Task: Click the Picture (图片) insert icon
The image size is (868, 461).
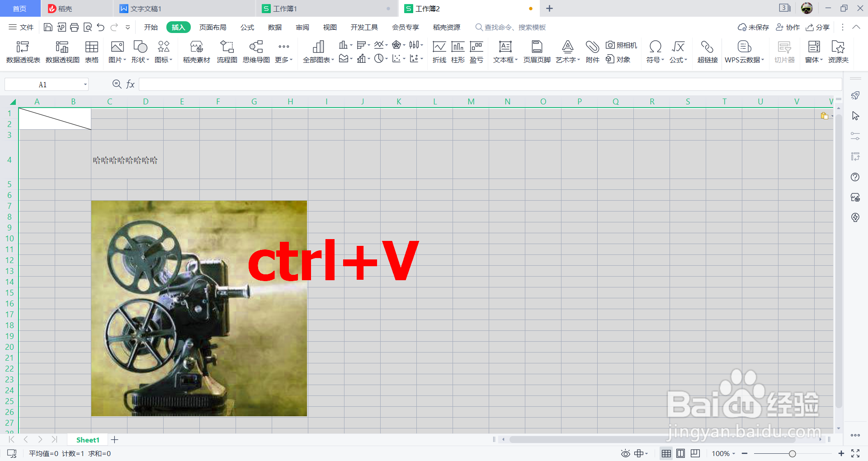Action: pos(117,47)
